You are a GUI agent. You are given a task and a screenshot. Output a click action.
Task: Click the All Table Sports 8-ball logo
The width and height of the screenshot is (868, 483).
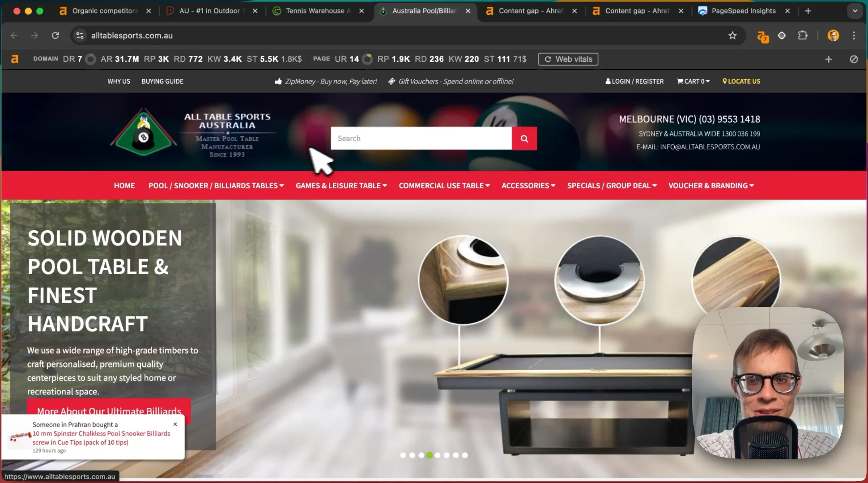point(144,132)
